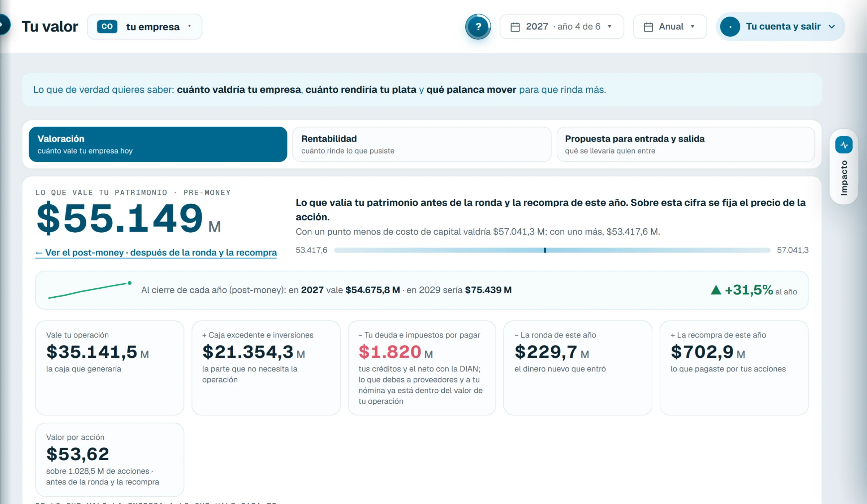Click the green trend sparkline chart
867x504 pixels.
(90, 290)
